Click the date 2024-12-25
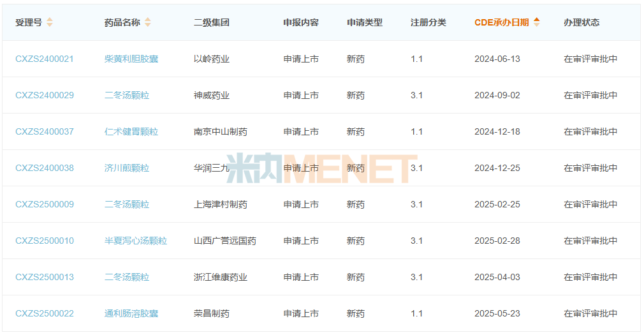The width and height of the screenshot is (644, 335). pyautogui.click(x=497, y=168)
